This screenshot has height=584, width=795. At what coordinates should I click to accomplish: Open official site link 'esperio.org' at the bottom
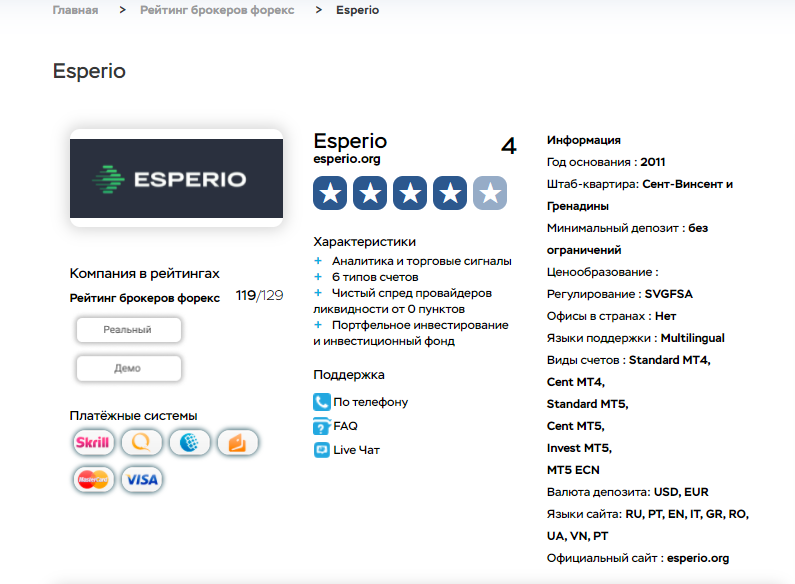pyautogui.click(x=698, y=558)
